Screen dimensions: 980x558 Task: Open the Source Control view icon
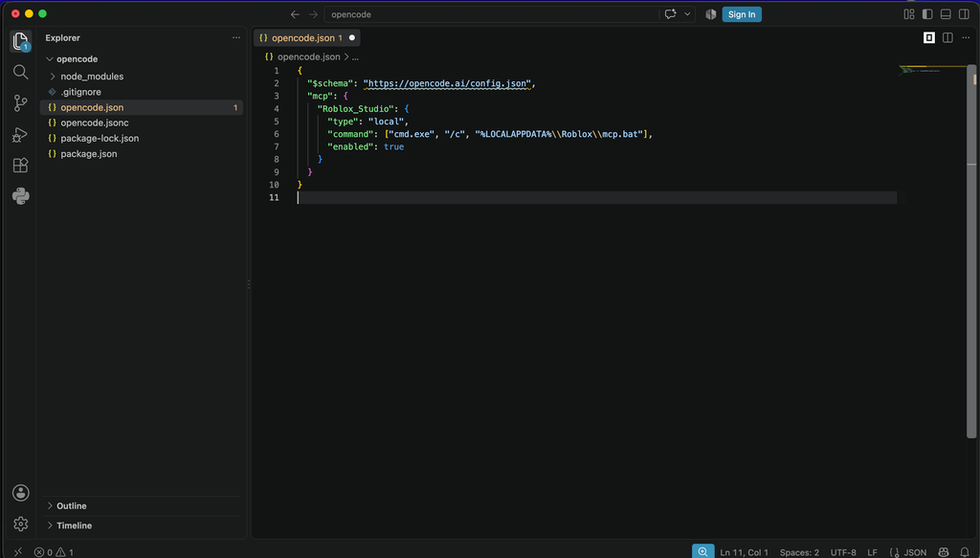pyautogui.click(x=21, y=103)
